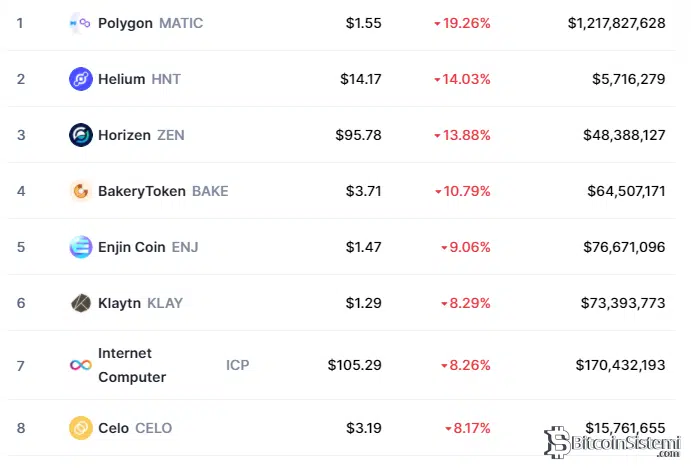This screenshot has height=470, width=691.
Task: Click Internet Computer's $105.29 price
Action: click(354, 365)
